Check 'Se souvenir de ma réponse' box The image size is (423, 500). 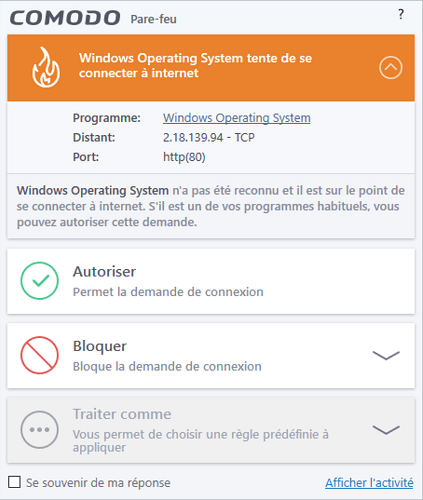(14, 482)
